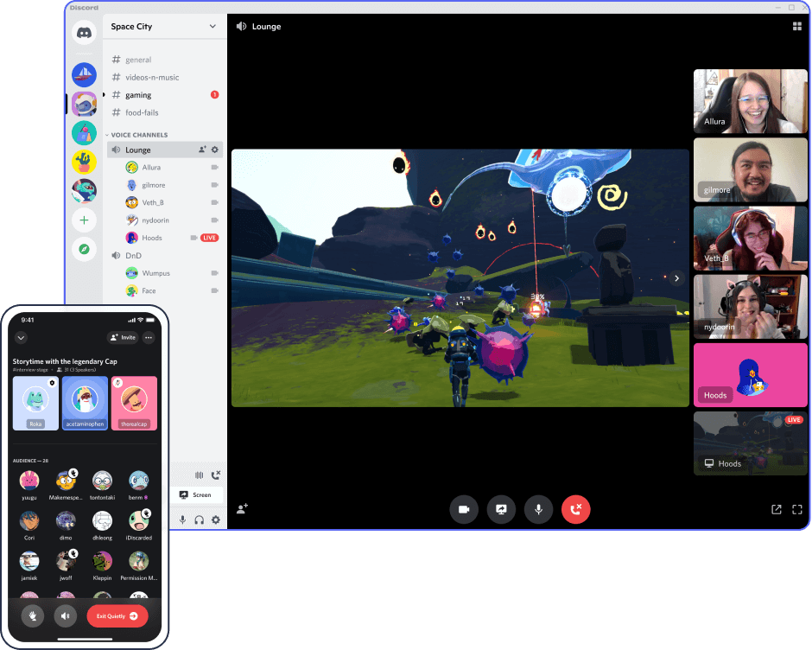Click the red disconnect call button
This screenshot has height=650, width=812.
click(x=575, y=509)
